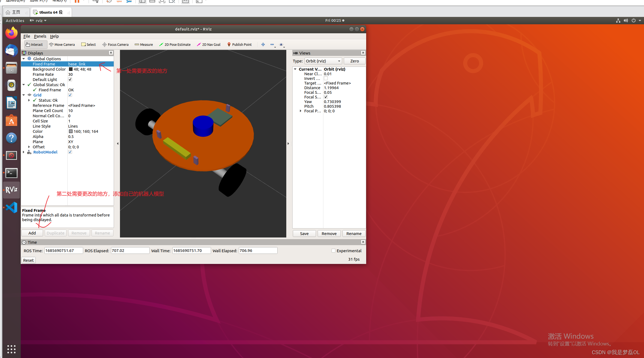Screen dimensions: 644x358
Task: Expand the RobotModel tree item
Action: coord(24,152)
